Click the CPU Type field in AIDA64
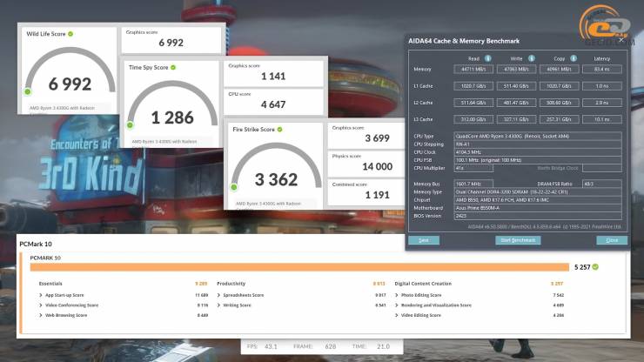This screenshot has width=644, height=362. click(x=538, y=136)
